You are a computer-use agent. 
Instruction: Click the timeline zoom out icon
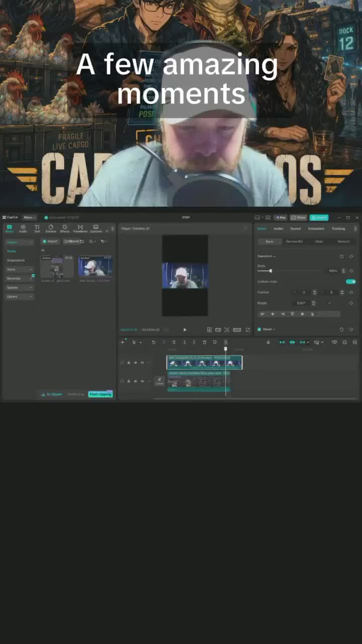click(x=344, y=342)
